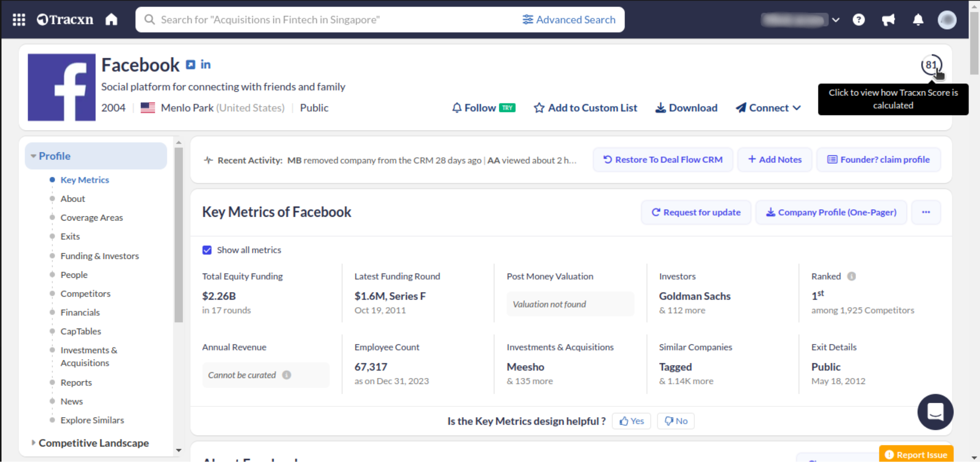This screenshot has width=980, height=463.
Task: Select Funding & Investors in sidebar
Action: click(x=99, y=256)
